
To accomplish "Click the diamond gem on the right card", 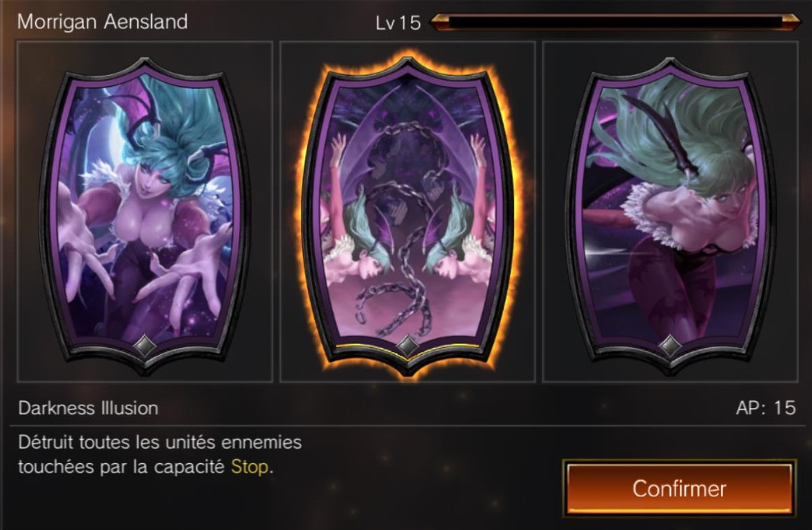I will [670, 345].
